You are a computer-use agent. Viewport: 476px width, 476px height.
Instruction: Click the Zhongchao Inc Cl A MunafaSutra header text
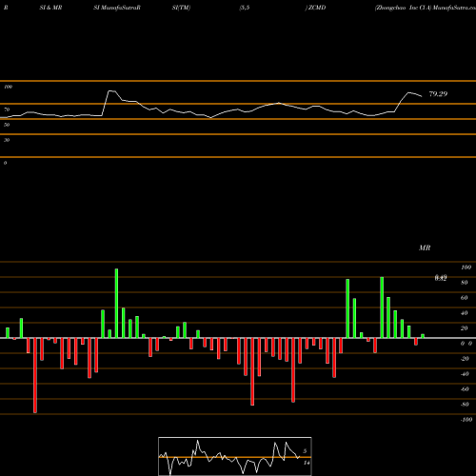click(426, 8)
